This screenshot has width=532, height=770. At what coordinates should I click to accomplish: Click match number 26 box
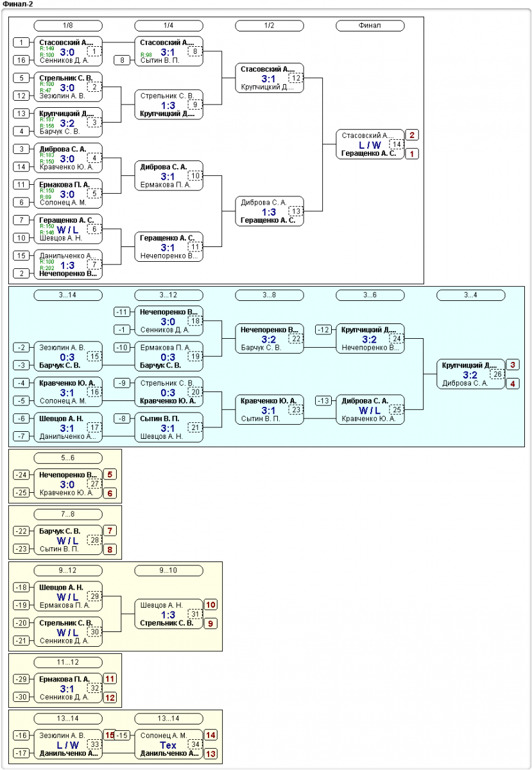pyautogui.click(x=497, y=373)
